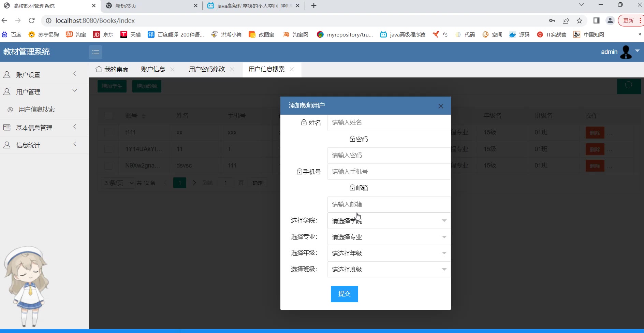Open the IT实战营 bookmark

tap(552, 34)
